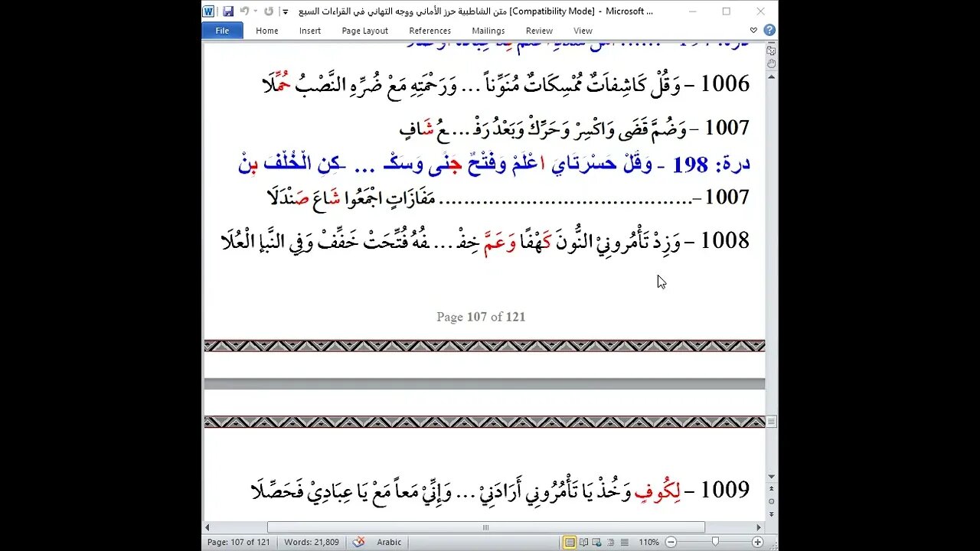Click the Word application icon in title bar
The width and height of the screenshot is (980, 551).
tap(208, 11)
